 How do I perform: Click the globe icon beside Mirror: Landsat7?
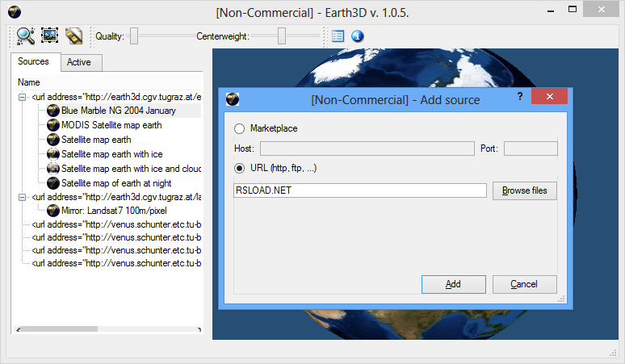[x=53, y=211]
